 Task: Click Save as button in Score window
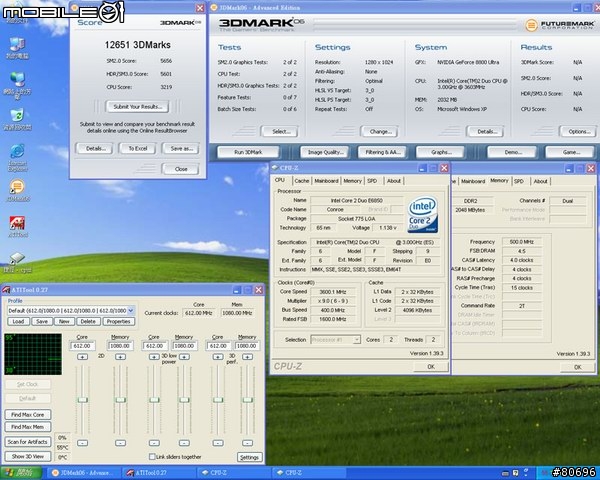coord(181,149)
